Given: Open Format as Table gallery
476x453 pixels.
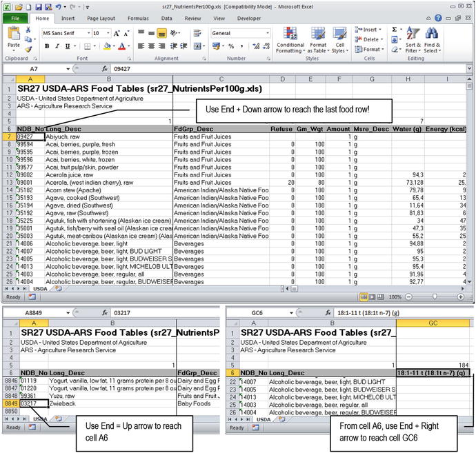Looking at the screenshot, I should tap(318, 40).
